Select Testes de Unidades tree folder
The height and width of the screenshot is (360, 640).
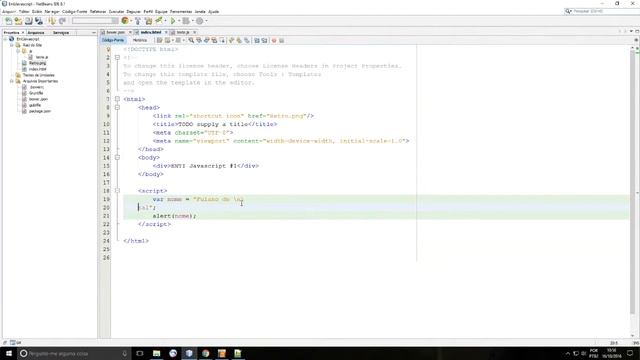click(38, 75)
